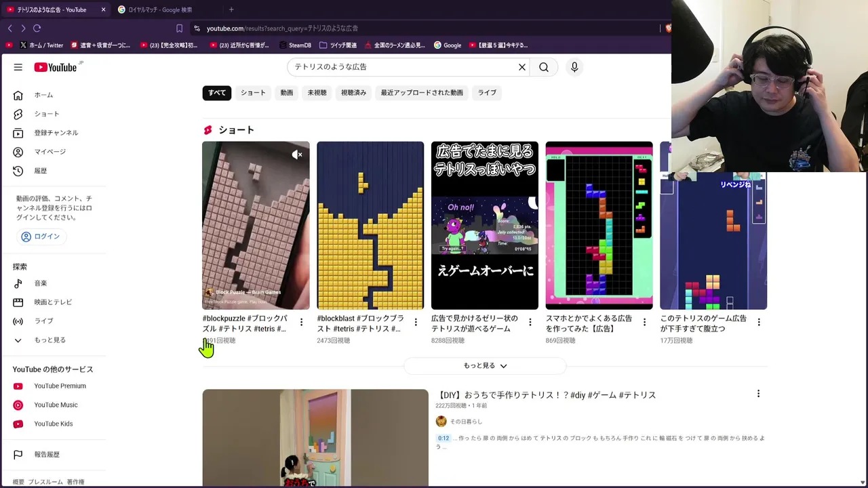Select the 動画 filter chip

[x=287, y=93]
